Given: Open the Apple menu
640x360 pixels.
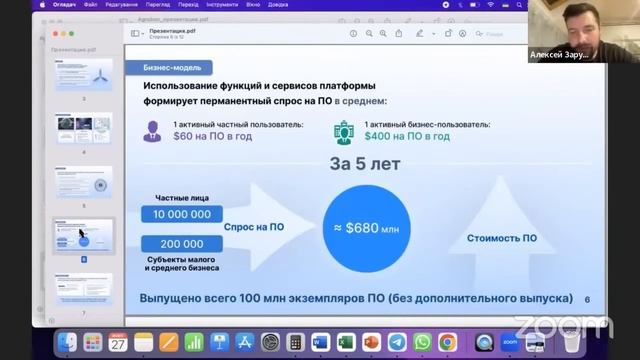Looking at the screenshot, I should click(42, 5).
